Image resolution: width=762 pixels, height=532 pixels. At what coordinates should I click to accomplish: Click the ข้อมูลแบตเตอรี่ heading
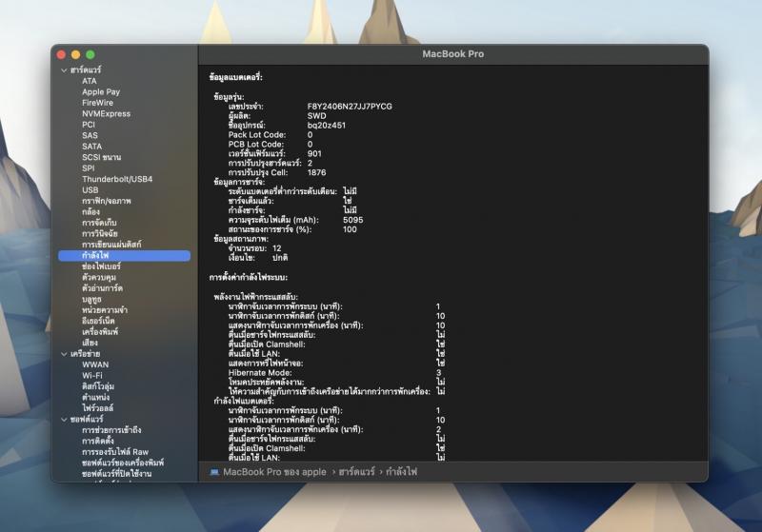235,77
